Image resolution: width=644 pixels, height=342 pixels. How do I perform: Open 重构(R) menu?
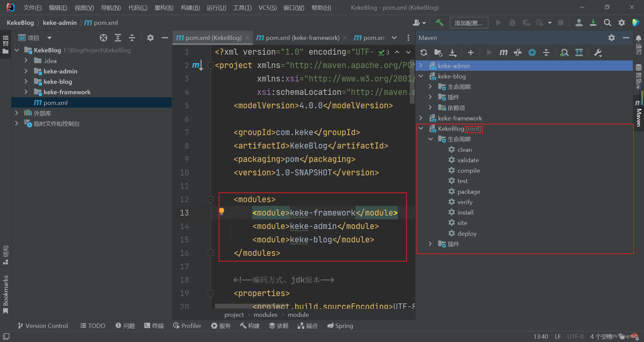164,7
